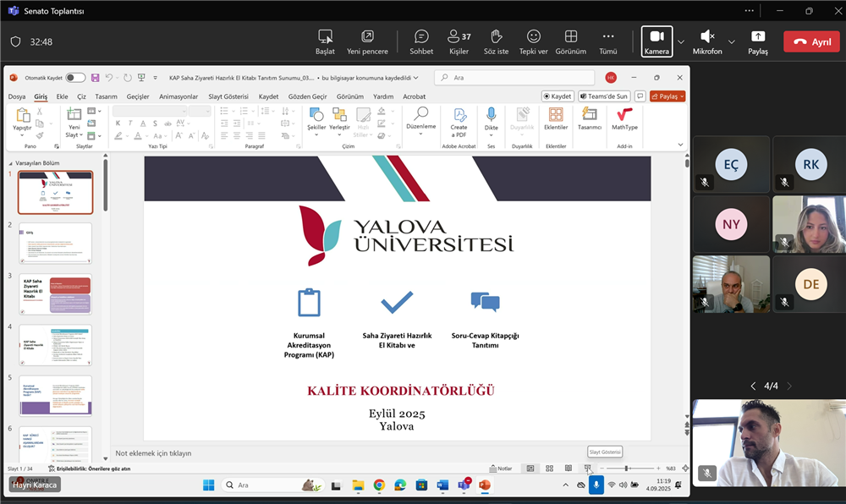The image size is (846, 504).
Task: Open the Windows Start menu
Action: point(208,485)
